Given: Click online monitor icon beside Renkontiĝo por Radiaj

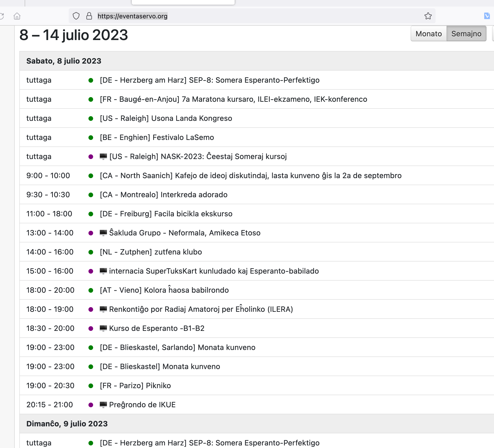Looking at the screenshot, I should click(103, 309).
